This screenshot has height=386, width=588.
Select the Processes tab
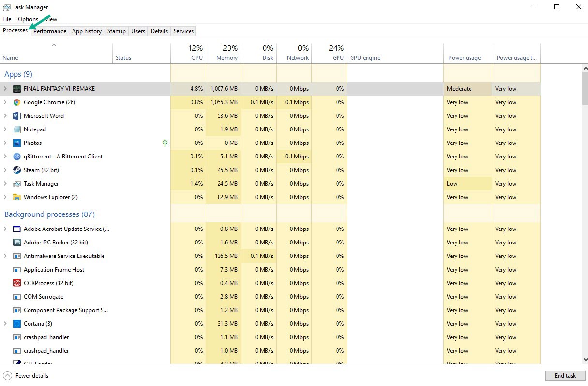(15, 30)
